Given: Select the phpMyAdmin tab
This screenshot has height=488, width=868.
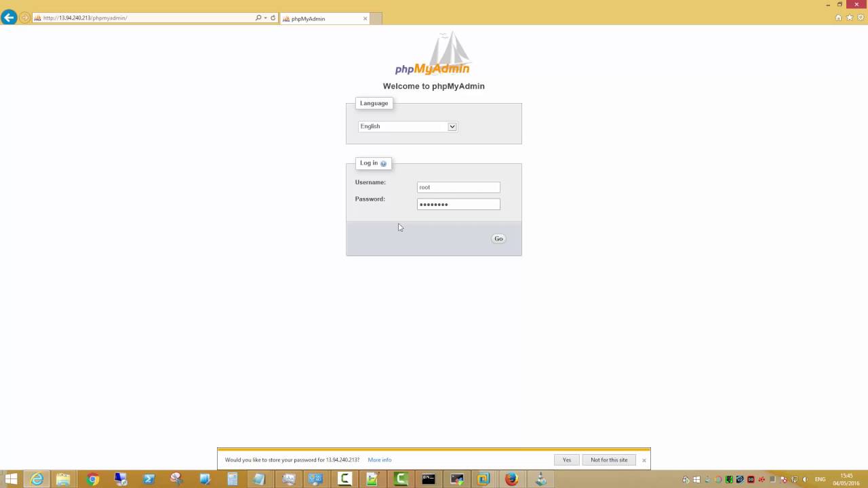Looking at the screenshot, I should 324,18.
